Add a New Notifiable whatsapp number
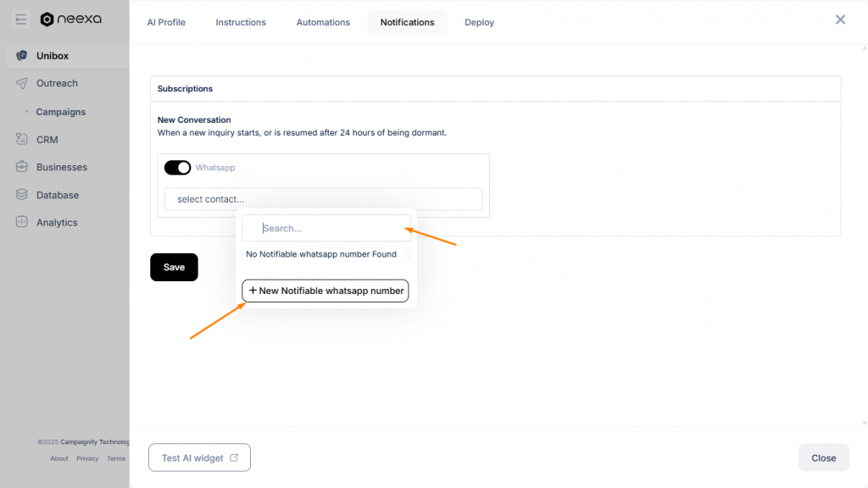This screenshot has width=868, height=488. pos(325,291)
